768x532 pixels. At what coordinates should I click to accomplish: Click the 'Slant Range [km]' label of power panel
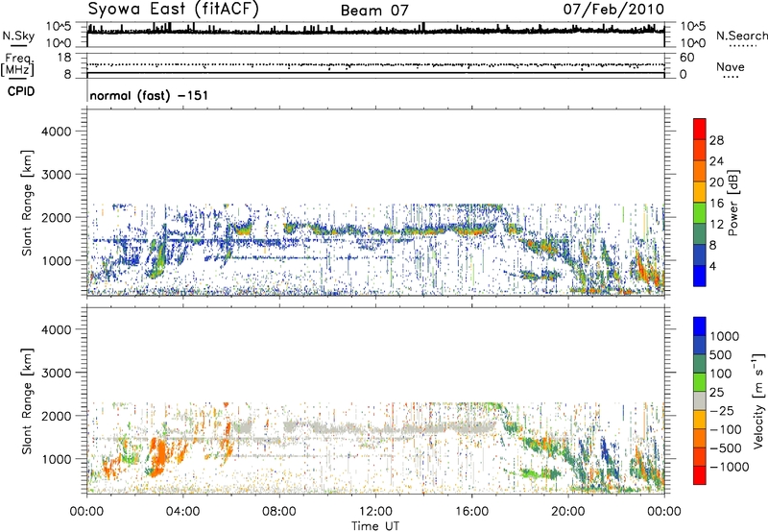27,203
